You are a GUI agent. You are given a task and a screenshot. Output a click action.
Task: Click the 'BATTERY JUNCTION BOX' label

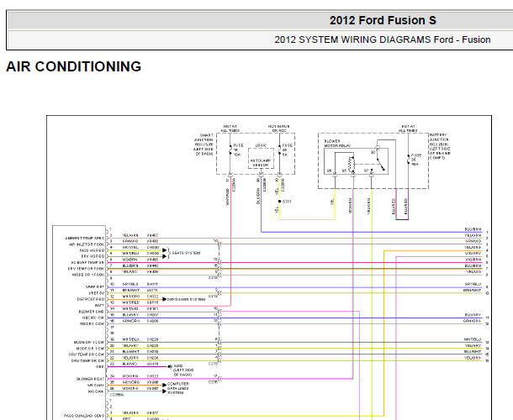click(440, 146)
